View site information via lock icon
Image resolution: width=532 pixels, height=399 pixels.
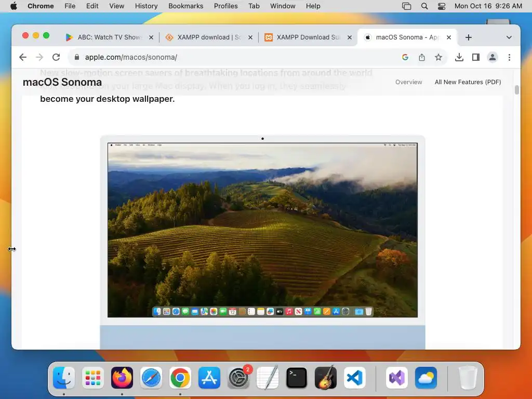coord(77,57)
